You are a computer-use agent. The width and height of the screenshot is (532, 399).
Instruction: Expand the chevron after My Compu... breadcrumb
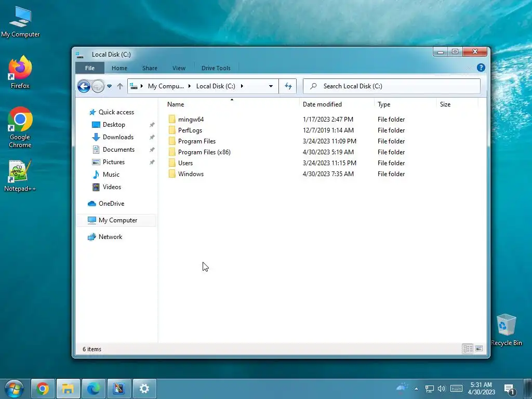[189, 86]
